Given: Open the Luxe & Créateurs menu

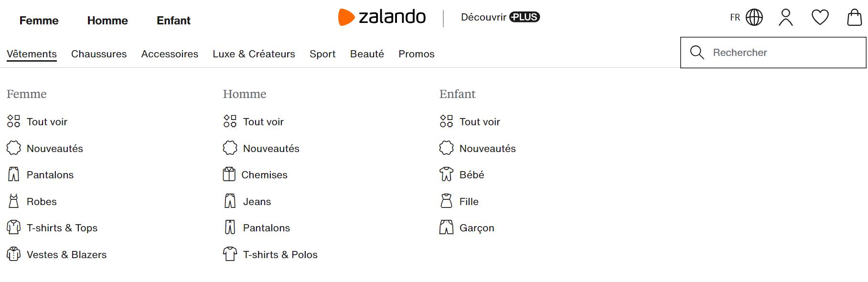Looking at the screenshot, I should coord(254,54).
